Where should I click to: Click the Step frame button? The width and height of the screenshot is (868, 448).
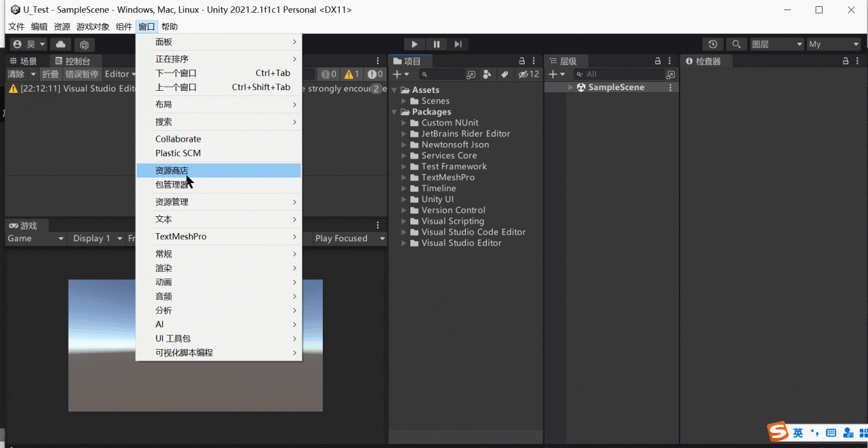coord(458,44)
